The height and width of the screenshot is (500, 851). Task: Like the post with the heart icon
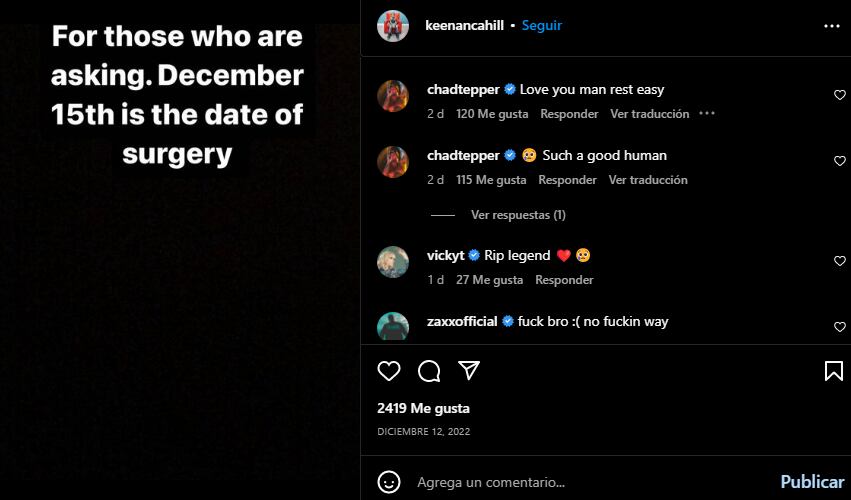(x=389, y=371)
